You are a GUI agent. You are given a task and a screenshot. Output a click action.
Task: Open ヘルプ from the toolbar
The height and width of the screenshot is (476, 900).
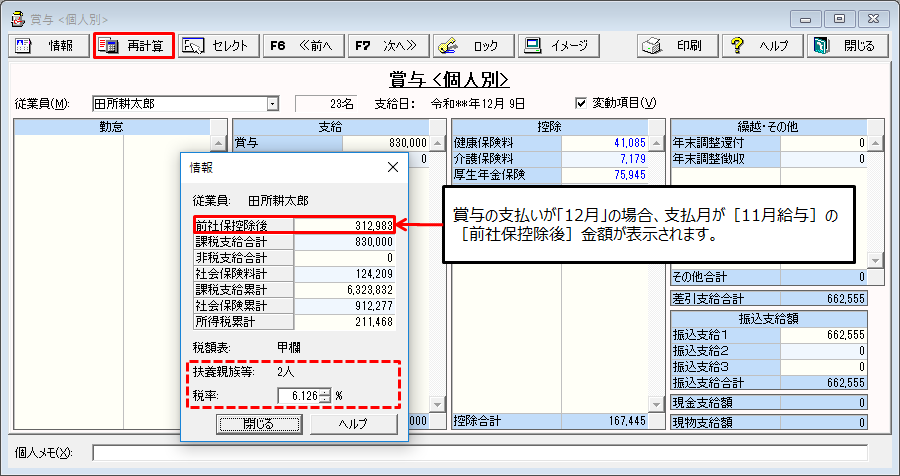(x=761, y=46)
